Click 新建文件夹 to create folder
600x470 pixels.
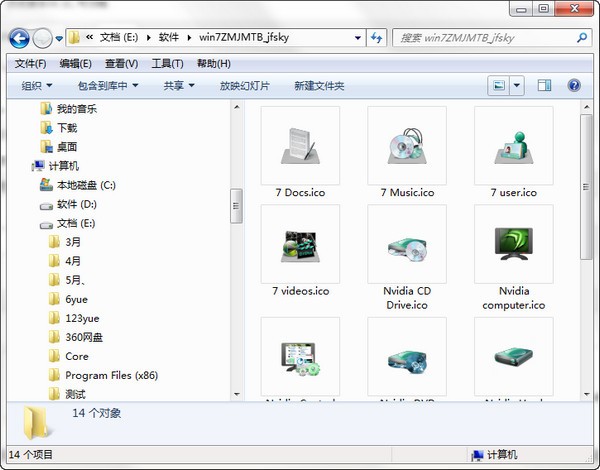(319, 85)
